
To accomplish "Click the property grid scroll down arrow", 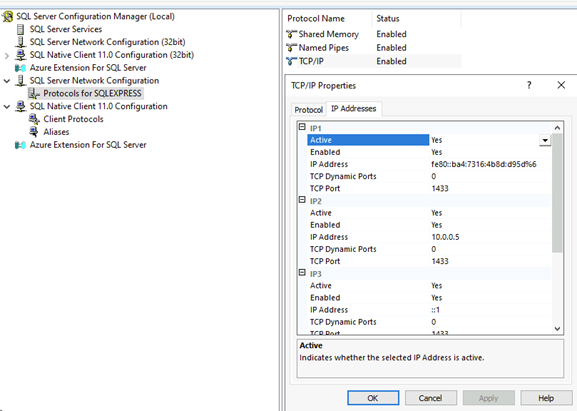I will pos(557,329).
